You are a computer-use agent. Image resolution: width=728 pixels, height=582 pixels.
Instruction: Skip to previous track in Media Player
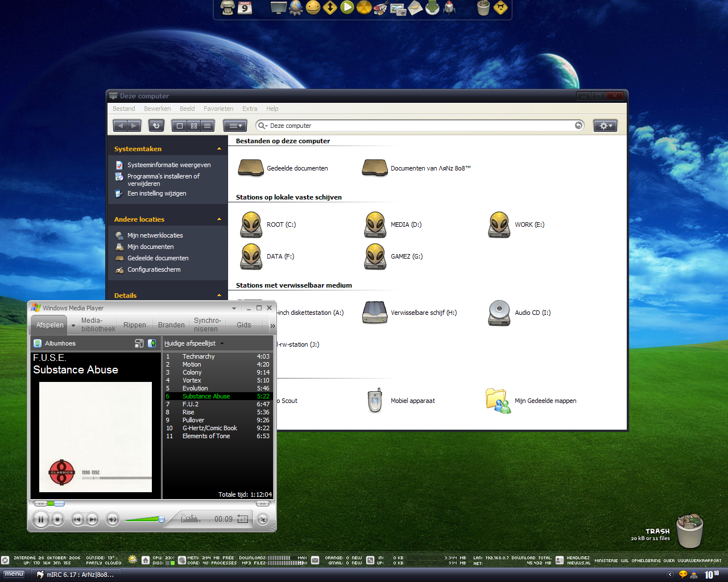(x=78, y=519)
